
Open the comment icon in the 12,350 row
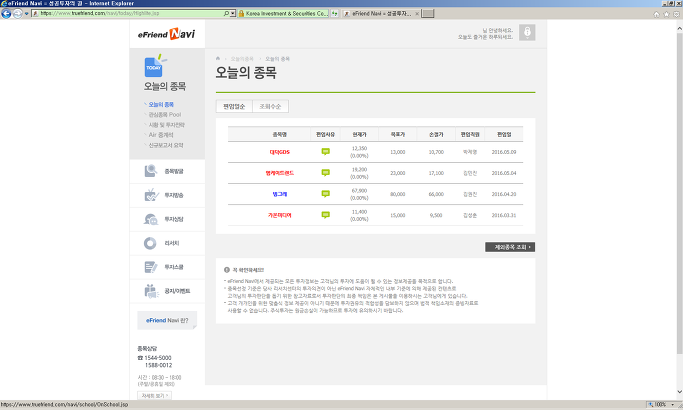tap(325, 152)
